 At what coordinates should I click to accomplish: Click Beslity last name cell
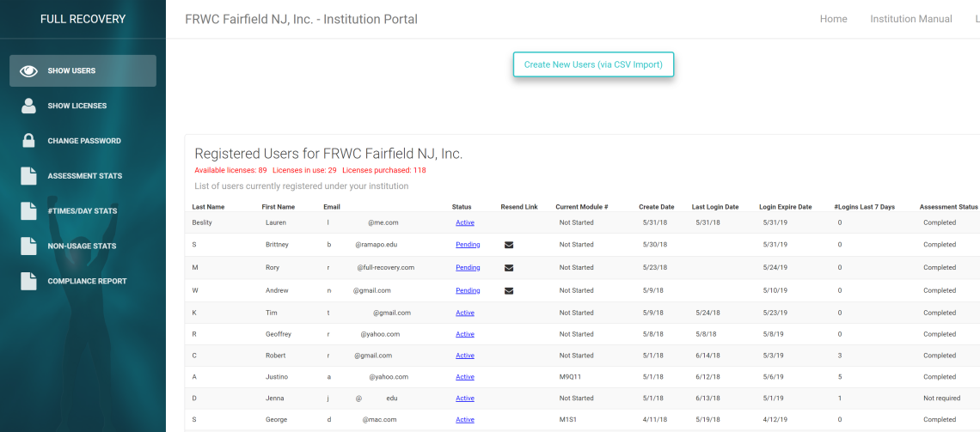(202, 222)
